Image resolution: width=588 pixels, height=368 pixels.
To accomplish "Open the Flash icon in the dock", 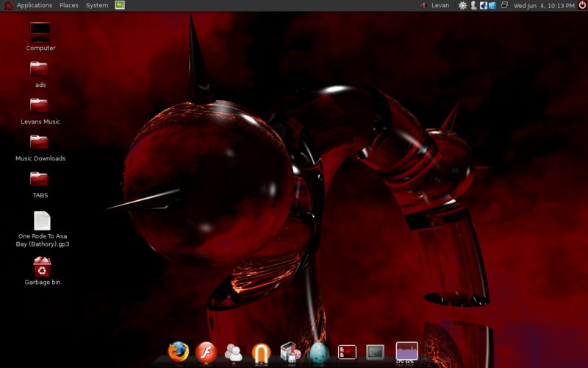I will [x=206, y=352].
